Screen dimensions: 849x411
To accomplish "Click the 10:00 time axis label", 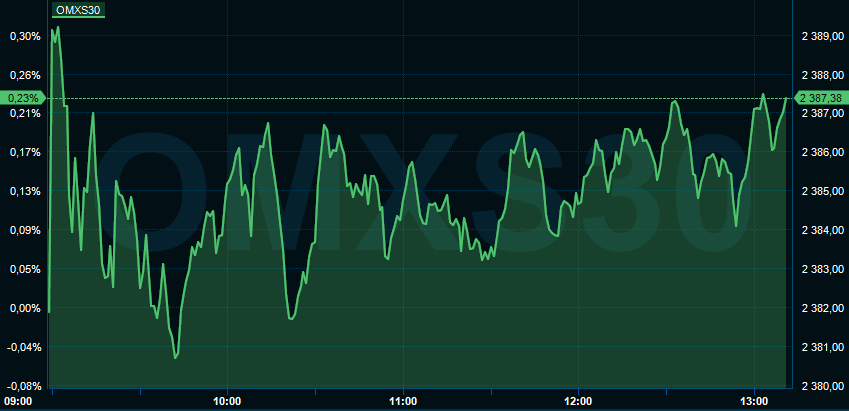I will (227, 402).
